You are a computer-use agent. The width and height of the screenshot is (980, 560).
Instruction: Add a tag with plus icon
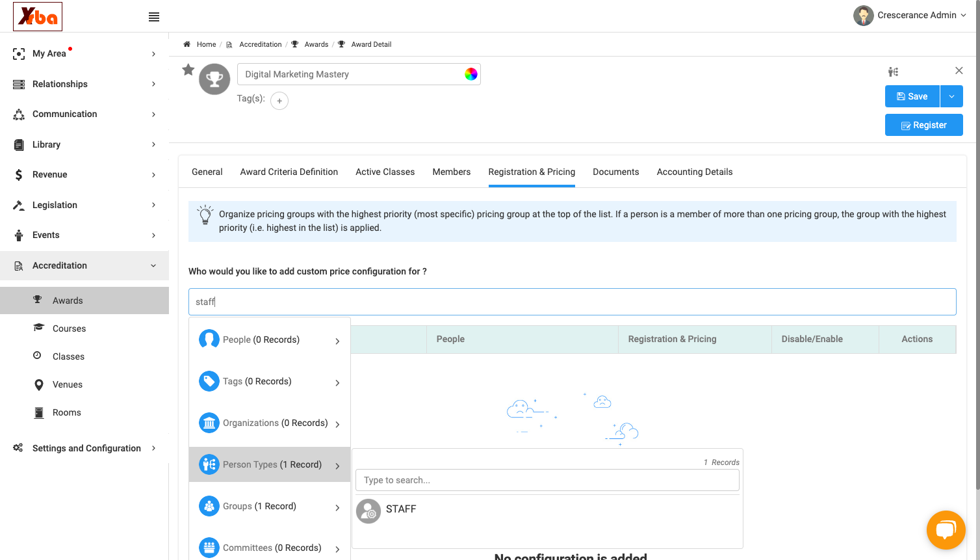(279, 101)
